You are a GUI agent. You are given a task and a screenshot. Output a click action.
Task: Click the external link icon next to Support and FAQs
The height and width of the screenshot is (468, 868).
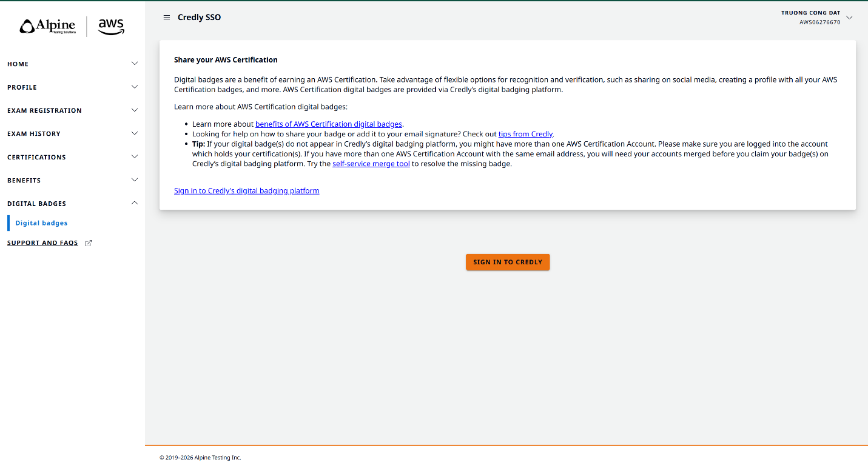(x=88, y=243)
